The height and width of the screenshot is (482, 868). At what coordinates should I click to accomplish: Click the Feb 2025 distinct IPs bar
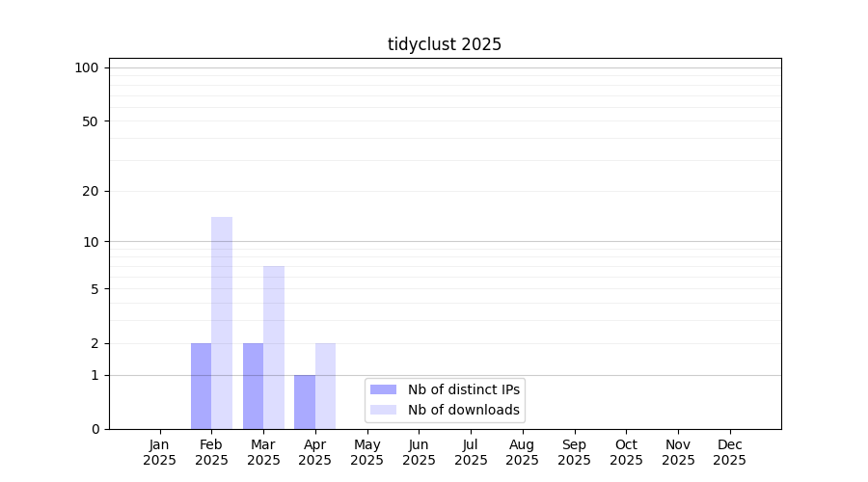pyautogui.click(x=201, y=386)
